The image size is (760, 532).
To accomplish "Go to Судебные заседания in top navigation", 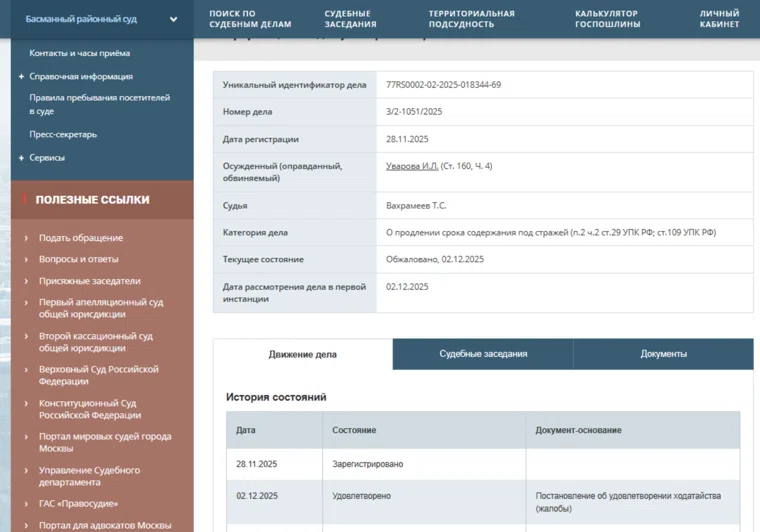I will click(350, 19).
